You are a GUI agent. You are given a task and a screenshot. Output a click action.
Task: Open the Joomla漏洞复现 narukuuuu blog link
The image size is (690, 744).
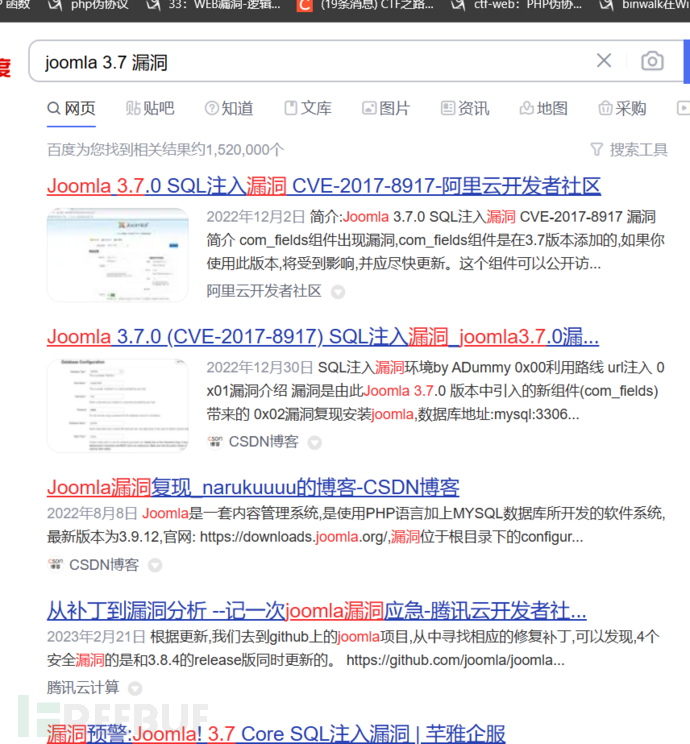pos(253,487)
